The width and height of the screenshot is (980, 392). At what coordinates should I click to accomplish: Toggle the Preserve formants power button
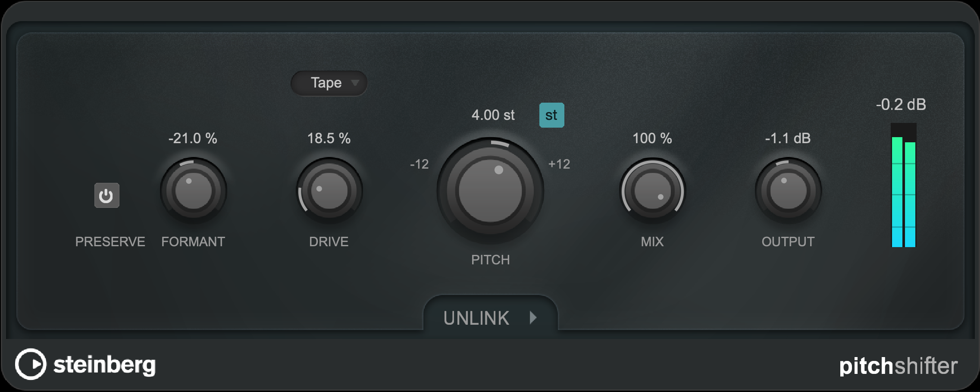[x=106, y=196]
